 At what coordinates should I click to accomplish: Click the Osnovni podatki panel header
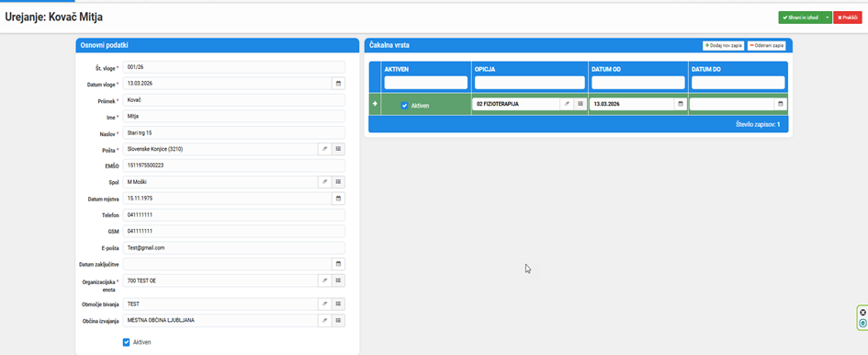point(218,45)
